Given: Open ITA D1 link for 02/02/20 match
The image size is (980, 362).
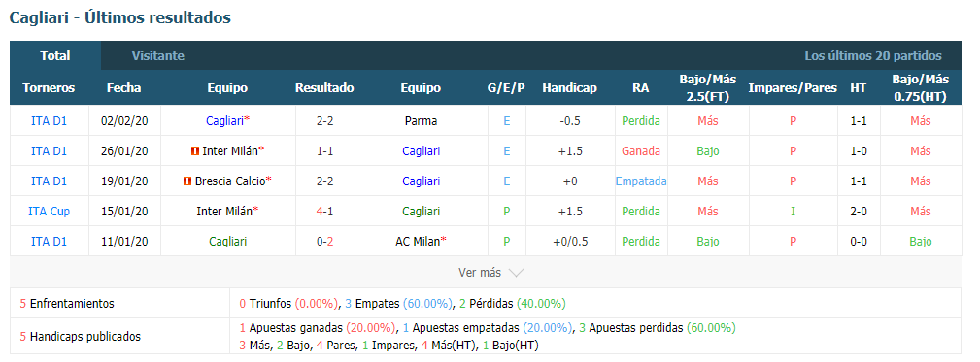Looking at the screenshot, I should click(x=49, y=121).
